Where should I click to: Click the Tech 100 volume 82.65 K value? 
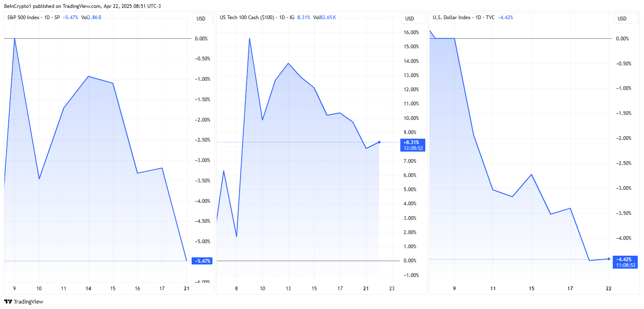tap(328, 17)
